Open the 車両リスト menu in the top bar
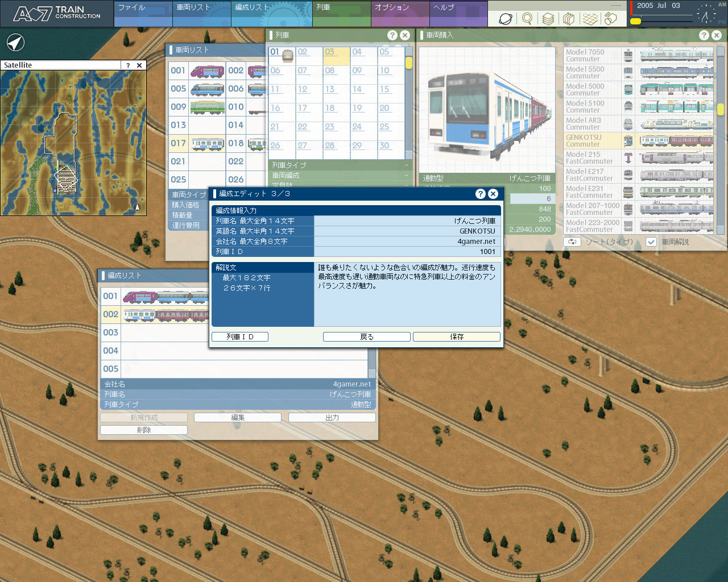728x582 pixels. pyautogui.click(x=201, y=14)
